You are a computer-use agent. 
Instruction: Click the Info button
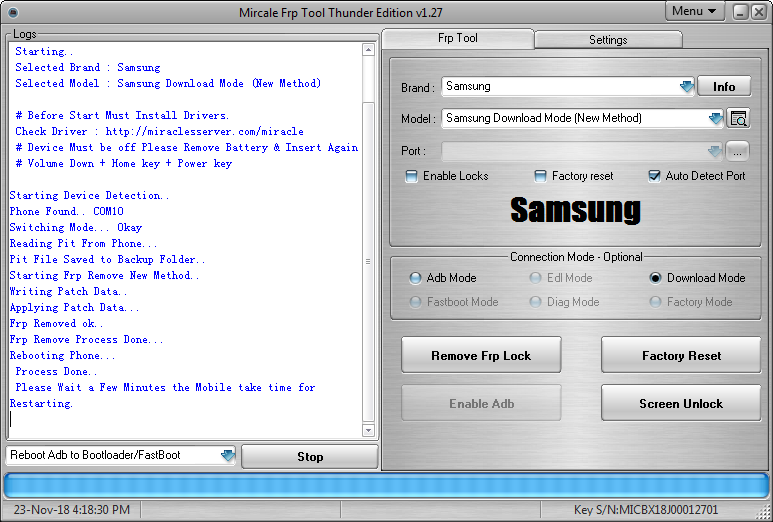[x=724, y=87]
